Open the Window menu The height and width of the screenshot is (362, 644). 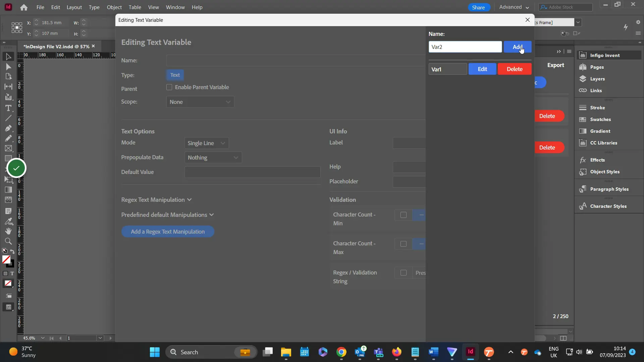click(x=175, y=7)
